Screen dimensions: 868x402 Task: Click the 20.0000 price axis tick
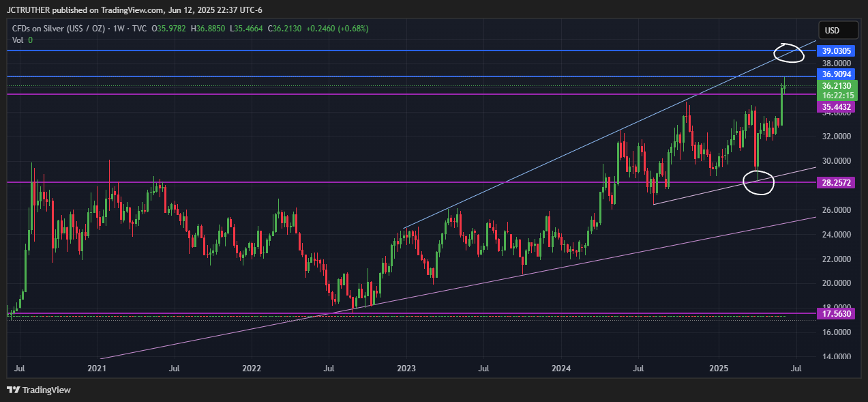click(835, 283)
